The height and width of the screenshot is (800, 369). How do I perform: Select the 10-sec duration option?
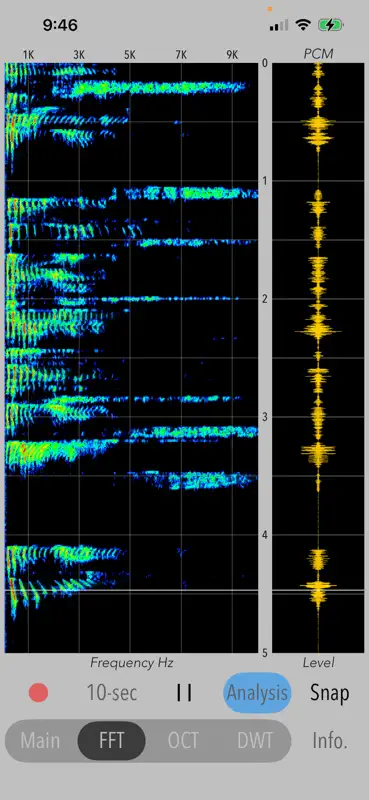[112, 693]
